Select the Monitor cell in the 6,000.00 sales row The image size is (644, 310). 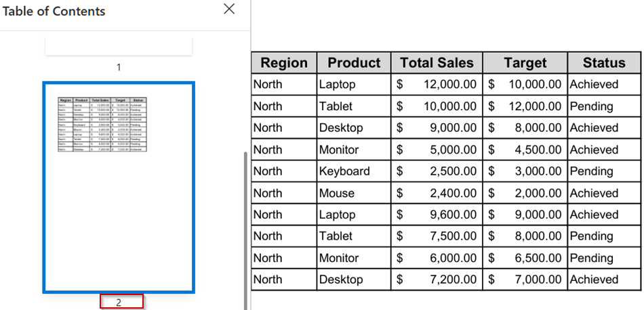point(354,258)
